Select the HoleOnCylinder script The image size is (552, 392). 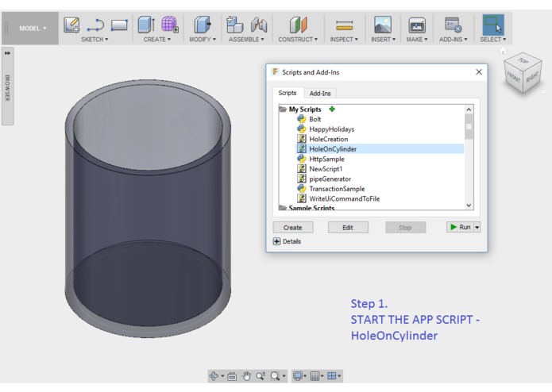point(380,148)
